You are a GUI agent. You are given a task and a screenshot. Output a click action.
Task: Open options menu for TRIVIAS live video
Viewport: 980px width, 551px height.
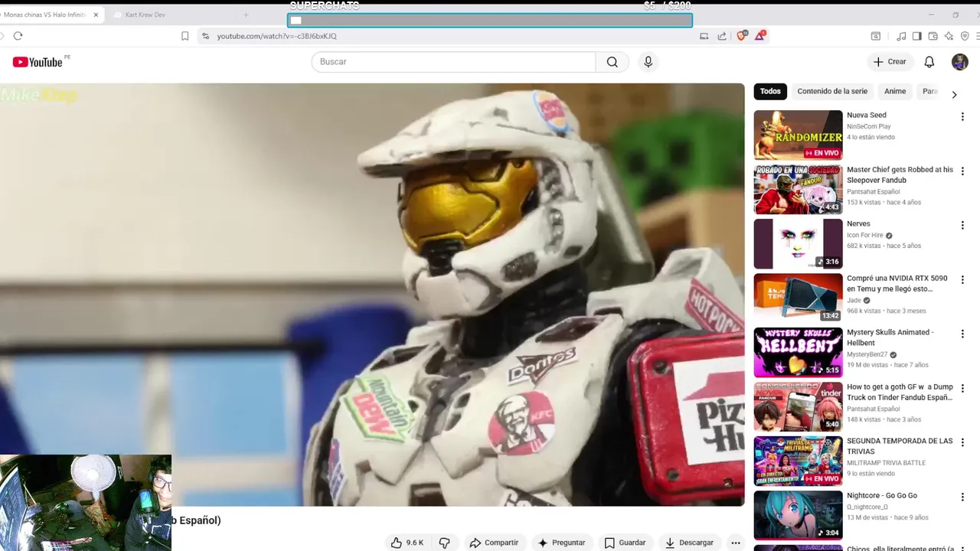tap(962, 443)
